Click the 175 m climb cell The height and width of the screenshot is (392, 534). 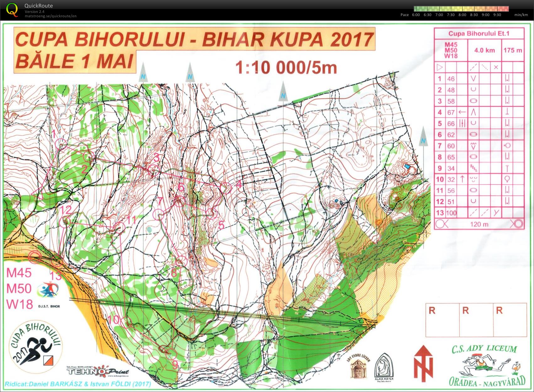[513, 50]
